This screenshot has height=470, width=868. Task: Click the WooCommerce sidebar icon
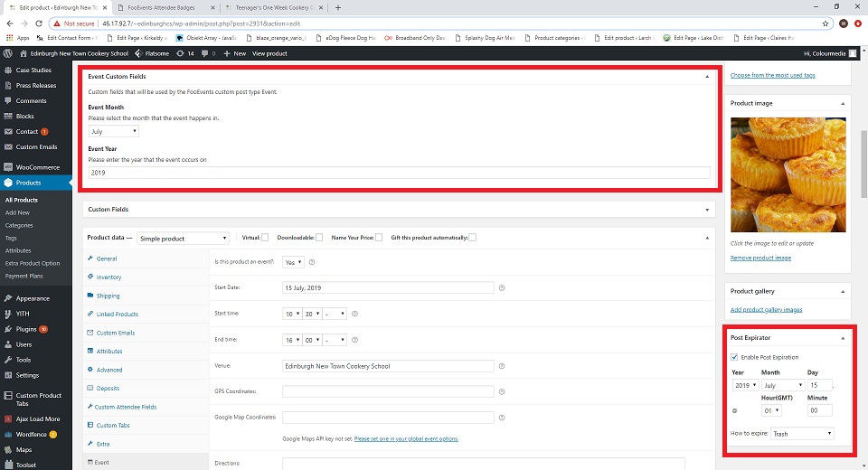[8, 167]
